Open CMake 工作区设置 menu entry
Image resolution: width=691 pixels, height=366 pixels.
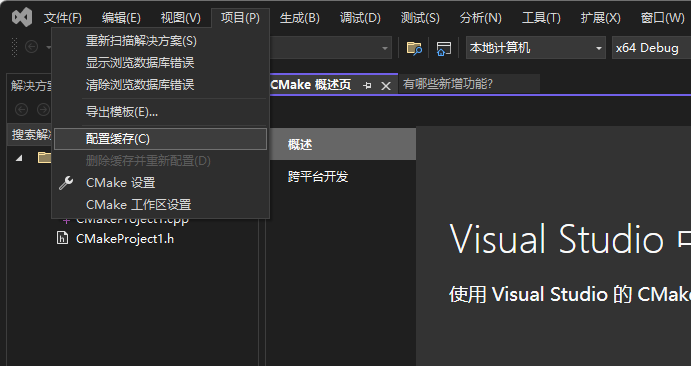[160, 205]
